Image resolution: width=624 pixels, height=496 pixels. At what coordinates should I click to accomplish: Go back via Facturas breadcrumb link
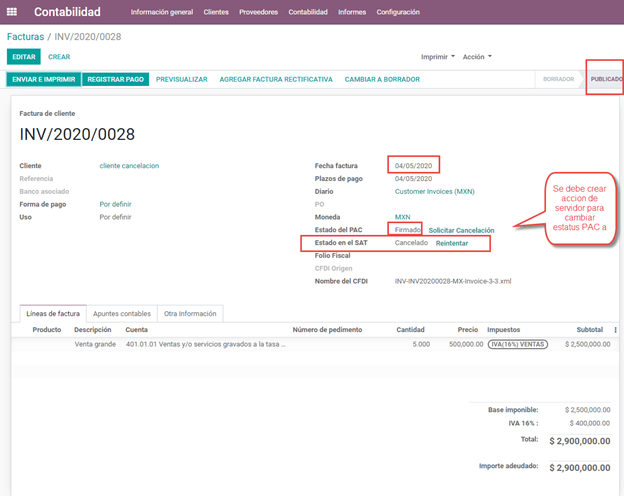(x=25, y=36)
